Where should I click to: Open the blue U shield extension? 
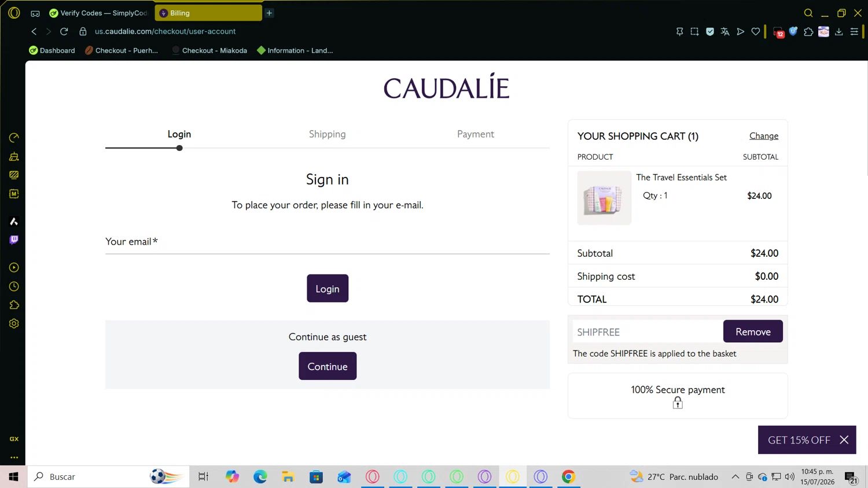coord(793,31)
